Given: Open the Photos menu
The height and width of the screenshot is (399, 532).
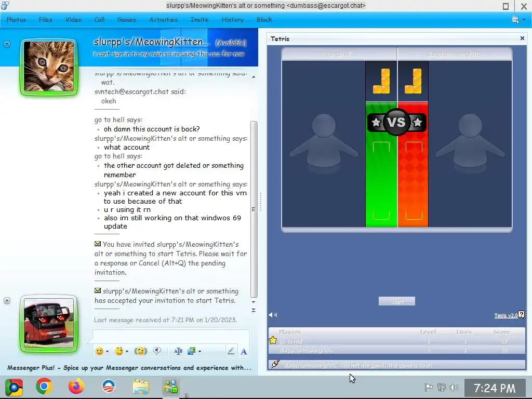Looking at the screenshot, I should click(x=16, y=20).
